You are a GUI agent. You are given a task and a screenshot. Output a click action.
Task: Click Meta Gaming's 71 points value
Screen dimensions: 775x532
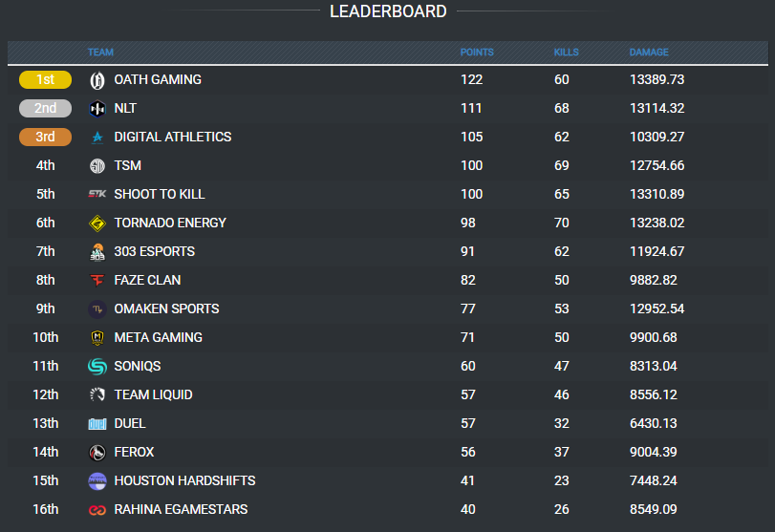pyautogui.click(x=467, y=337)
